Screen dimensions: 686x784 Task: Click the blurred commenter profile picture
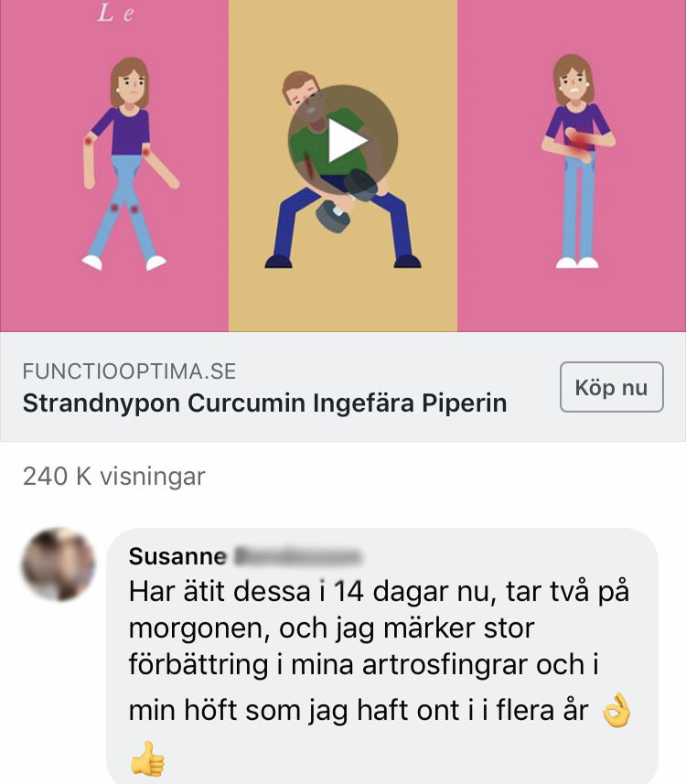[59, 564]
